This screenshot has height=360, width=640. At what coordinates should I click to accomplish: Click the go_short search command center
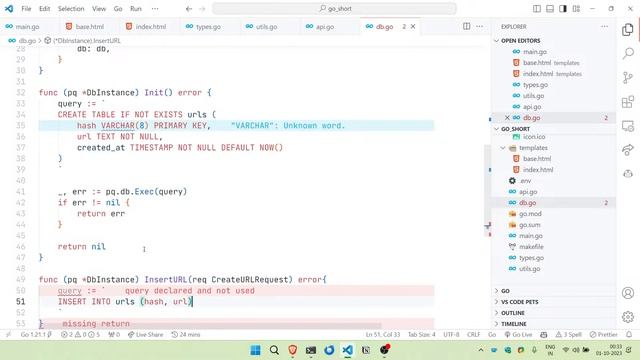click(334, 9)
